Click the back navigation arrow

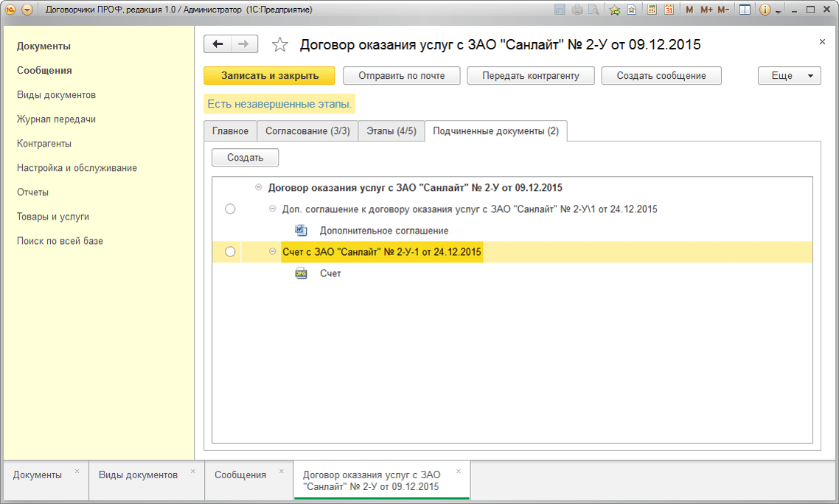click(217, 44)
